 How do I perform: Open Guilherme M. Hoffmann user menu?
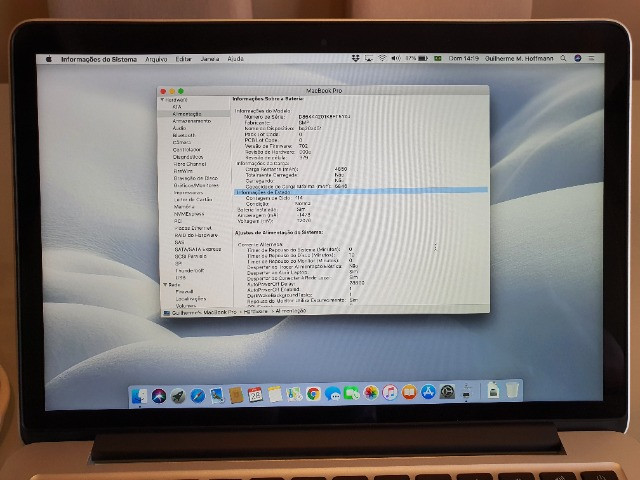(x=519, y=58)
